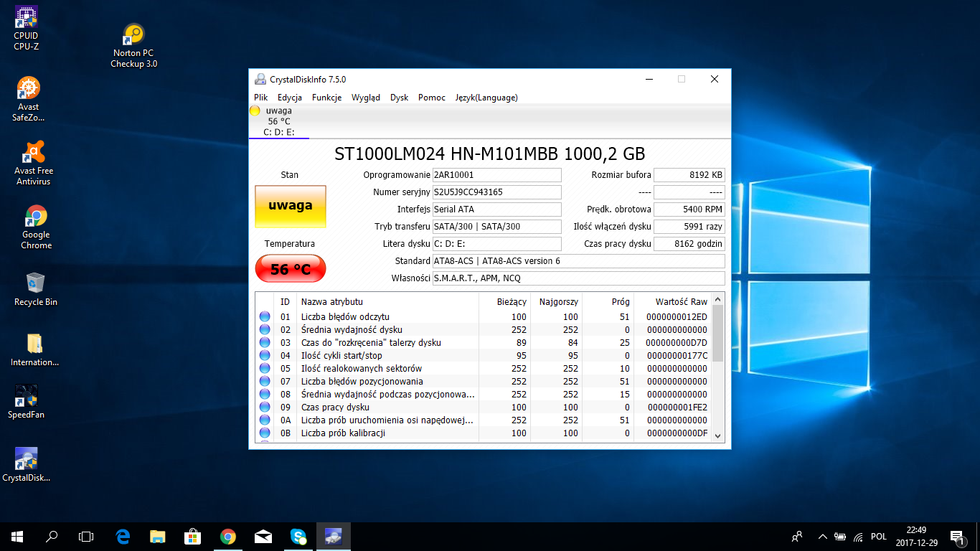The image size is (980, 551).
Task: Select row 0B Liczba prób kalibracji
Action: [484, 433]
